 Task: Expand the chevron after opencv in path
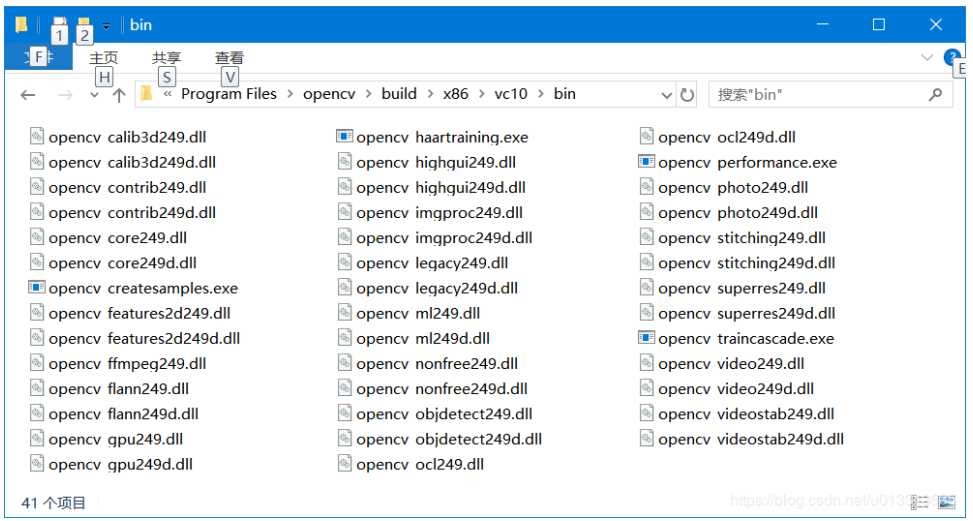pyautogui.click(x=369, y=94)
